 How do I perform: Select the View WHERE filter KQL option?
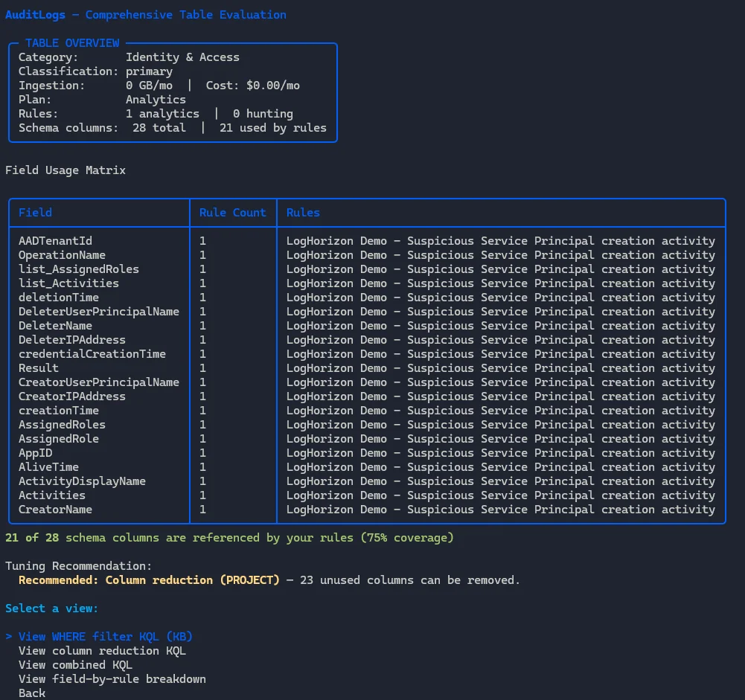pos(106,637)
